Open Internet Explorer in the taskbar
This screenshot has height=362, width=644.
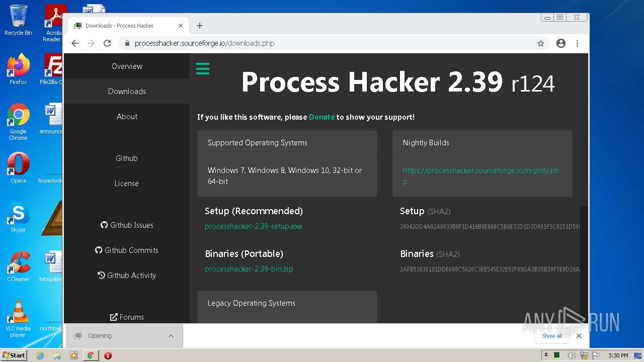[x=40, y=355]
